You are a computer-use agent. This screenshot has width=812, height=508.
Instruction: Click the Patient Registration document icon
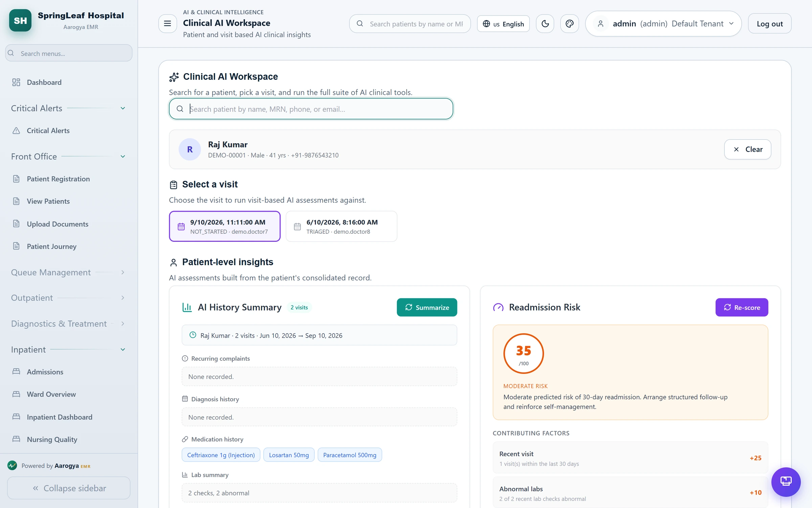(16, 178)
